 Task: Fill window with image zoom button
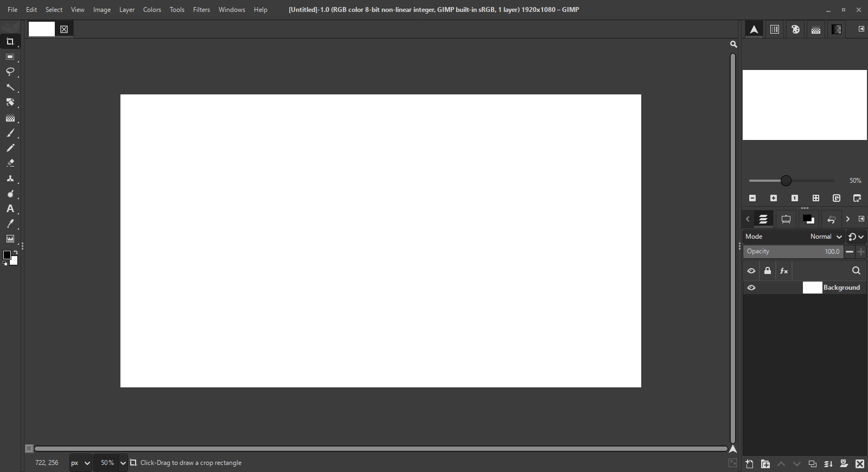(x=837, y=198)
